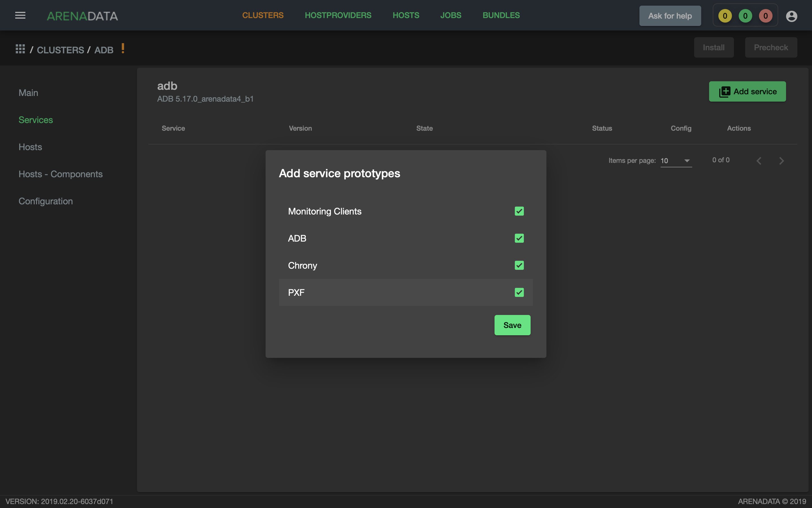812x508 pixels.
Task: Click the Version column header
Action: [x=300, y=128]
